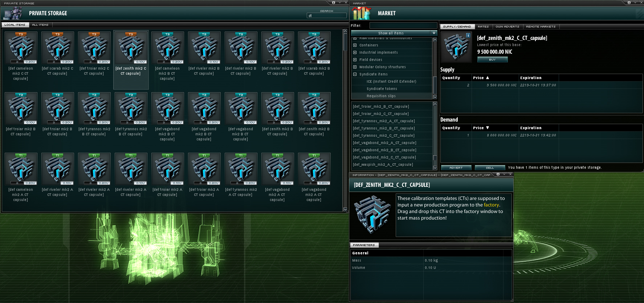
Task: Click the SELL button
Action: coord(490,168)
